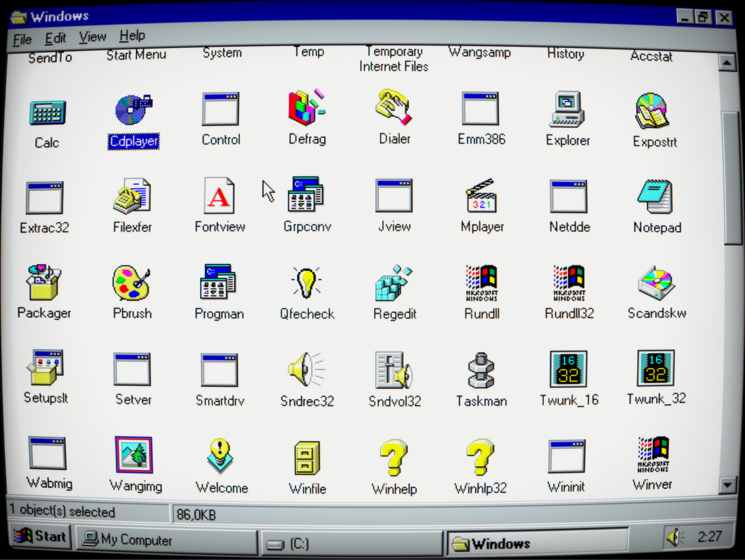
Task: Select the Winfile file cabinet icon
Action: point(307,458)
